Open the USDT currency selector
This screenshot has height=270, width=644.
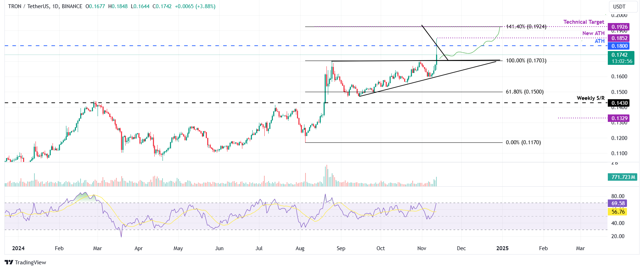tap(624, 6)
